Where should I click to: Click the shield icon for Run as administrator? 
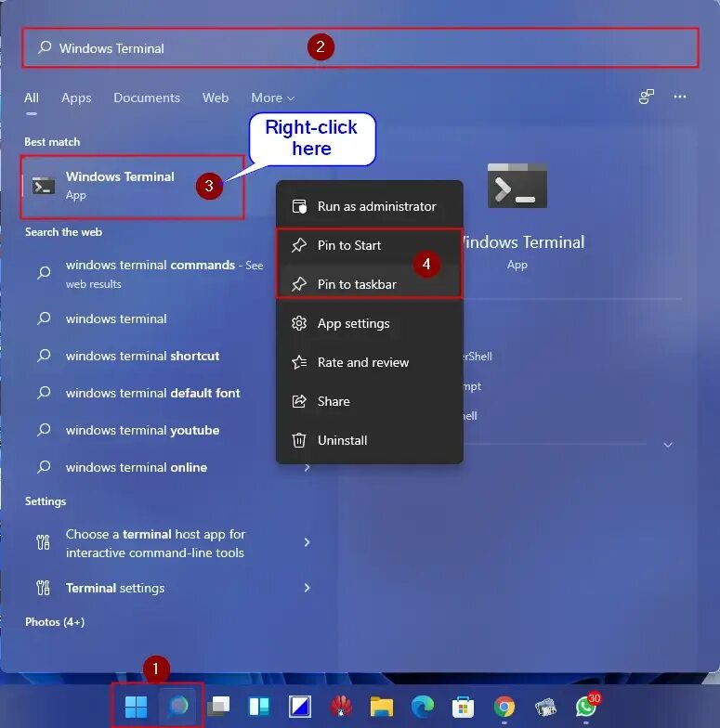point(299,206)
